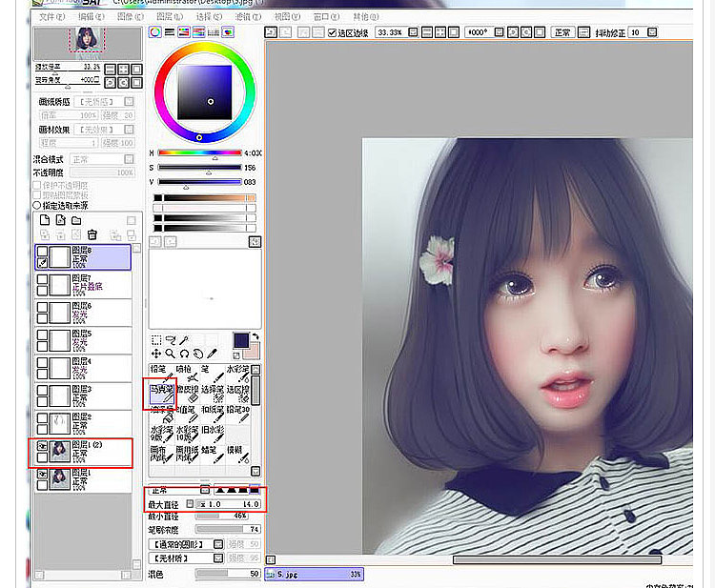The height and width of the screenshot is (588, 715).
Task: Open the 抖动修正 stabilizer dropdown
Action: pyautogui.click(x=652, y=32)
